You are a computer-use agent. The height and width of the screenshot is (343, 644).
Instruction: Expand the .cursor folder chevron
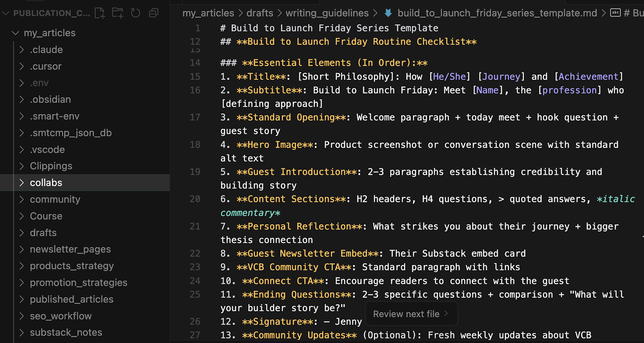(22, 66)
